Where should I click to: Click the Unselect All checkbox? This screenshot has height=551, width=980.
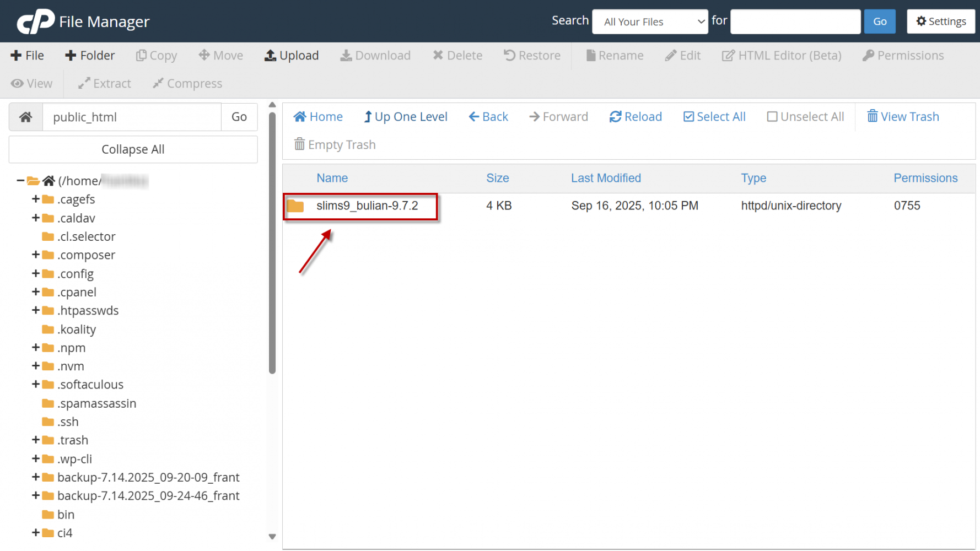tap(772, 117)
